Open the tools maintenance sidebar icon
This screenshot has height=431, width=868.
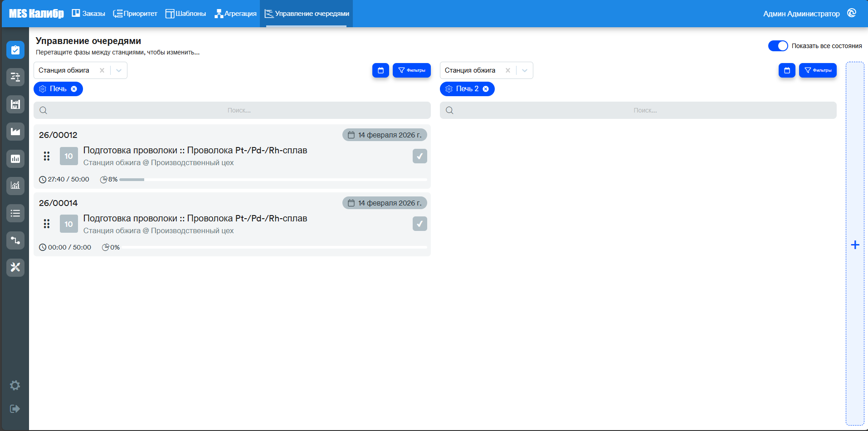[15, 267]
